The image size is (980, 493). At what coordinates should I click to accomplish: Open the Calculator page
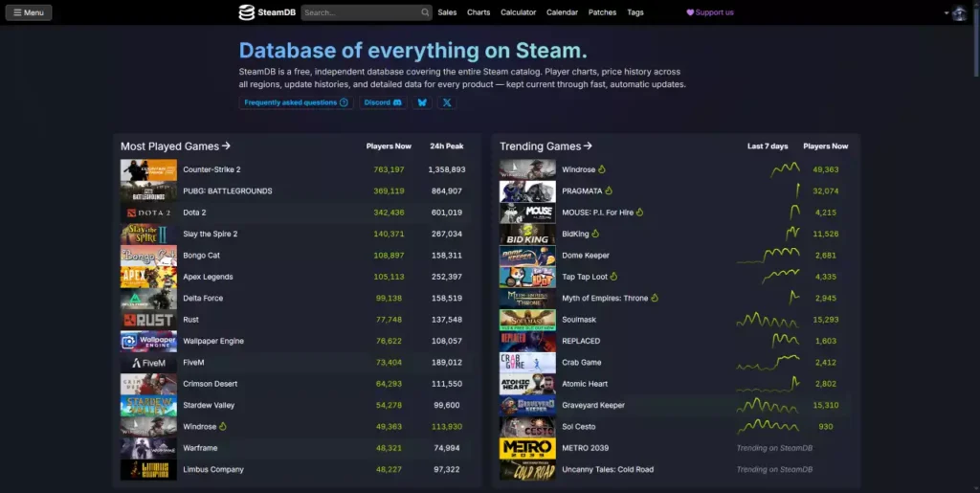[x=518, y=12]
